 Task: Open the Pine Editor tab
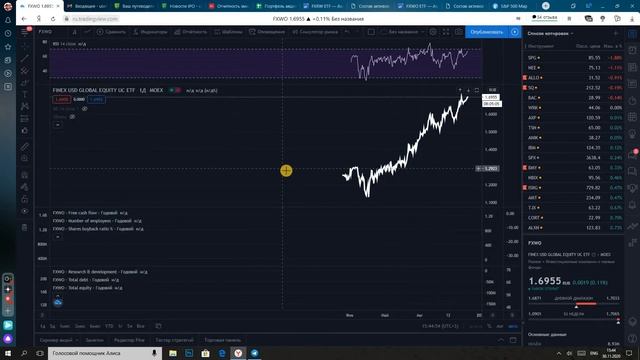click(129, 340)
